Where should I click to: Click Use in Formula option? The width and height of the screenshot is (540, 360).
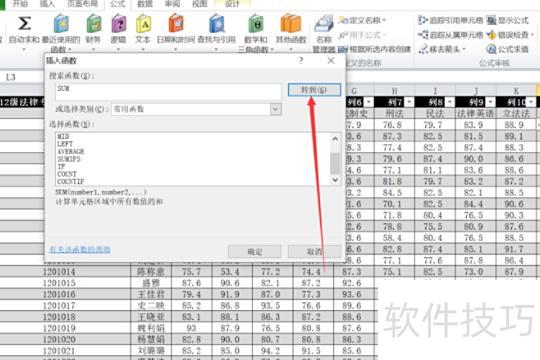point(362,35)
